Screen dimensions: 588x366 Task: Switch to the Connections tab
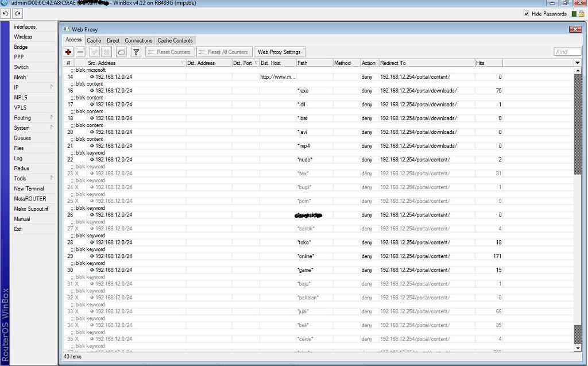(138, 41)
